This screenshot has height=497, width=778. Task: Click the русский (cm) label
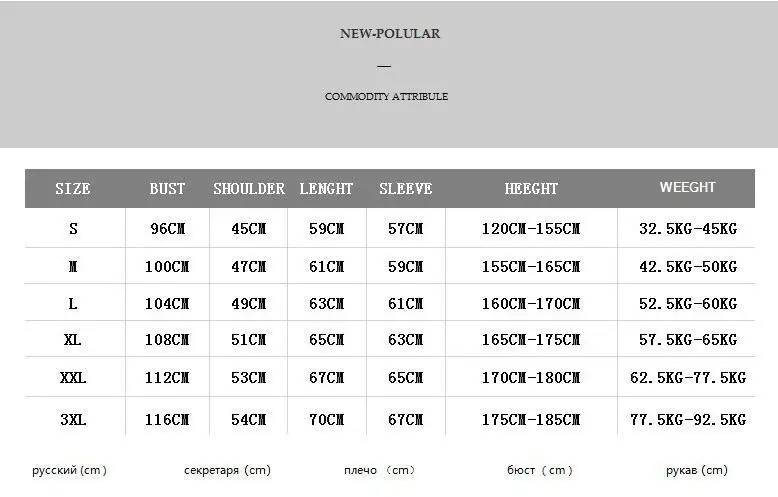(x=69, y=470)
